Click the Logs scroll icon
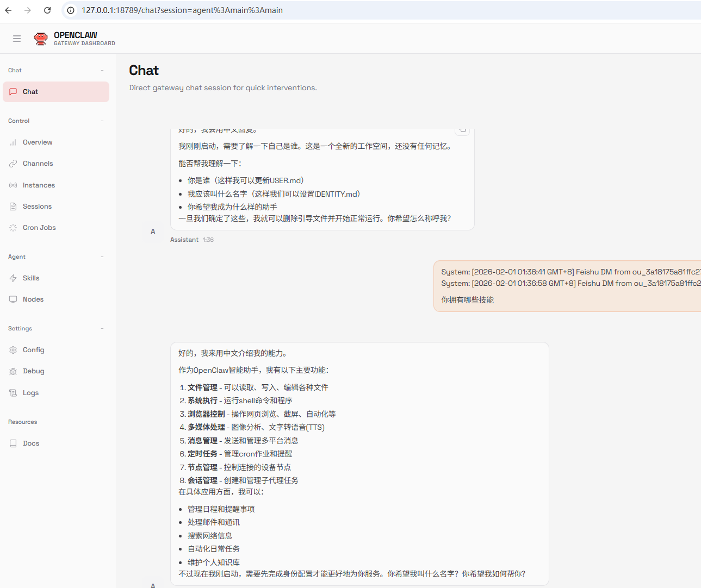 pyautogui.click(x=13, y=393)
